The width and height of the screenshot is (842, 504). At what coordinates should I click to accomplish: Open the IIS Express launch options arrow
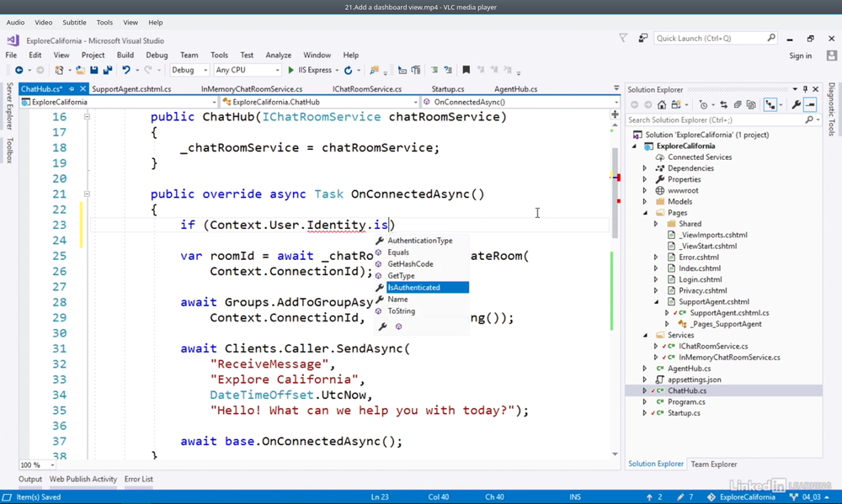tap(338, 71)
